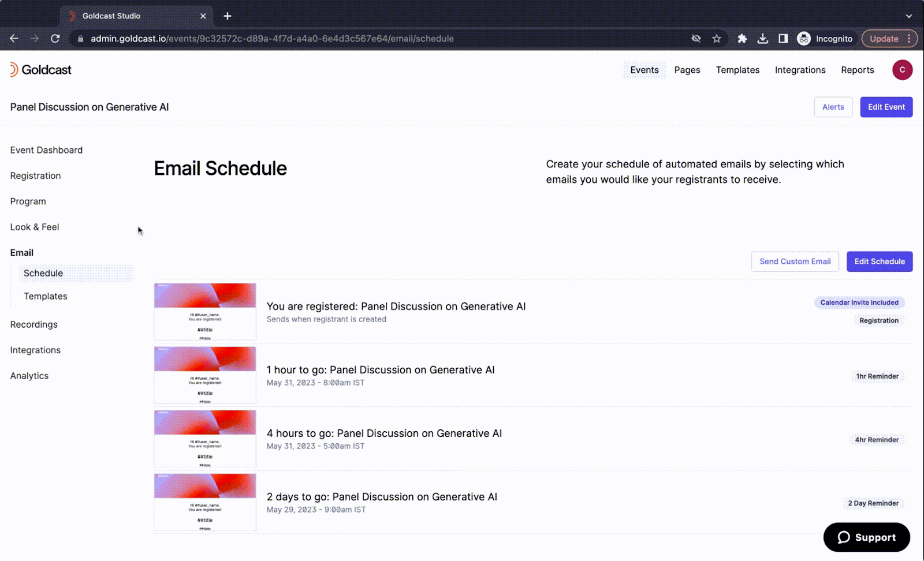
Task: Close the Goldcast Studio tab
Action: pos(203,16)
